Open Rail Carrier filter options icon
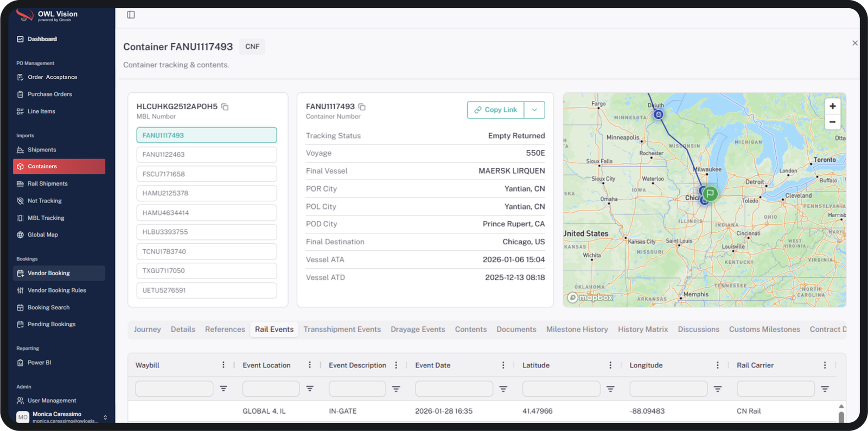The image size is (868, 431). 825,389
